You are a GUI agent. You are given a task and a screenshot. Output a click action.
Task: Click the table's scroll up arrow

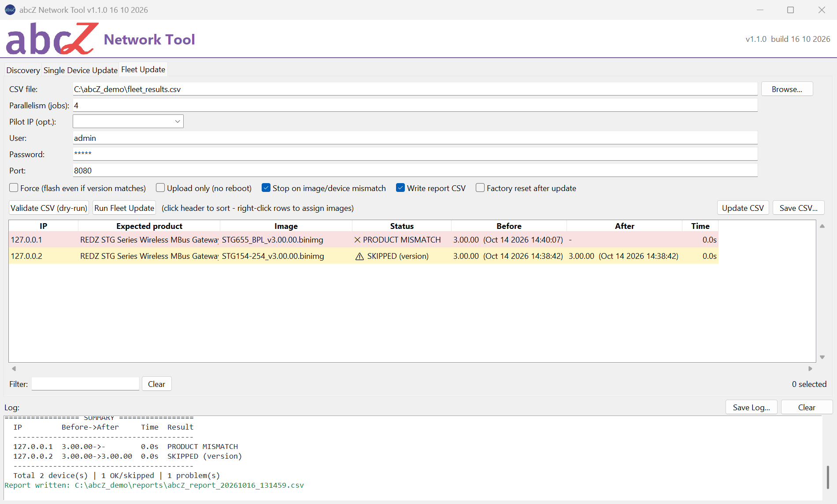[822, 226]
